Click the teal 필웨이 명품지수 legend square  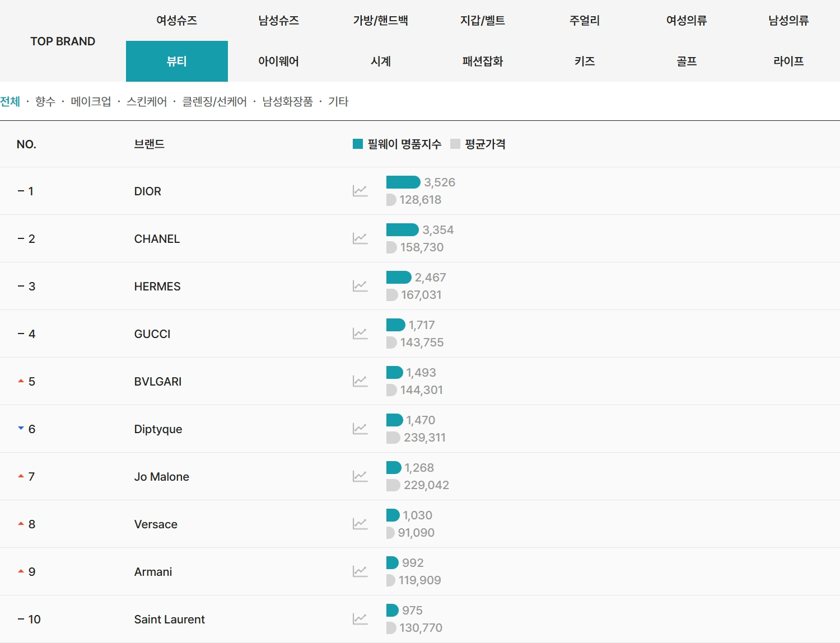click(358, 144)
